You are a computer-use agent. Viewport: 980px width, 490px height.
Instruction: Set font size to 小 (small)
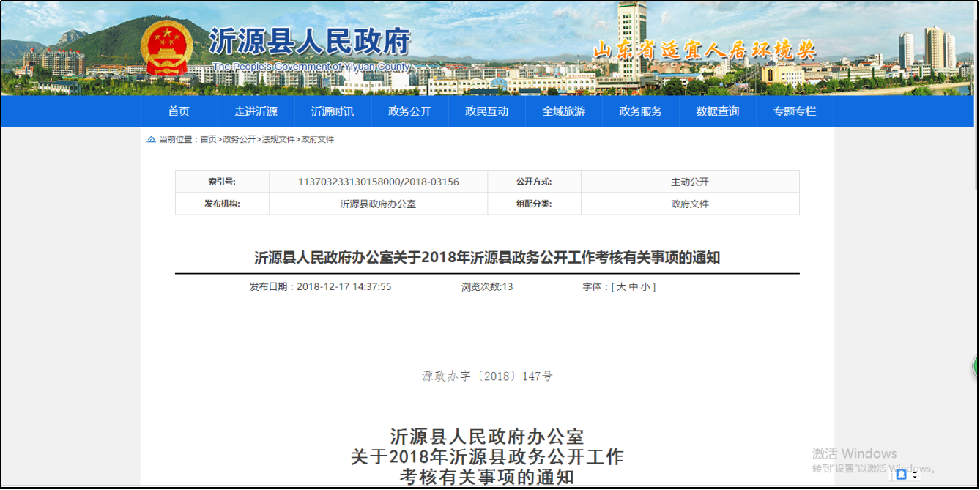point(645,287)
